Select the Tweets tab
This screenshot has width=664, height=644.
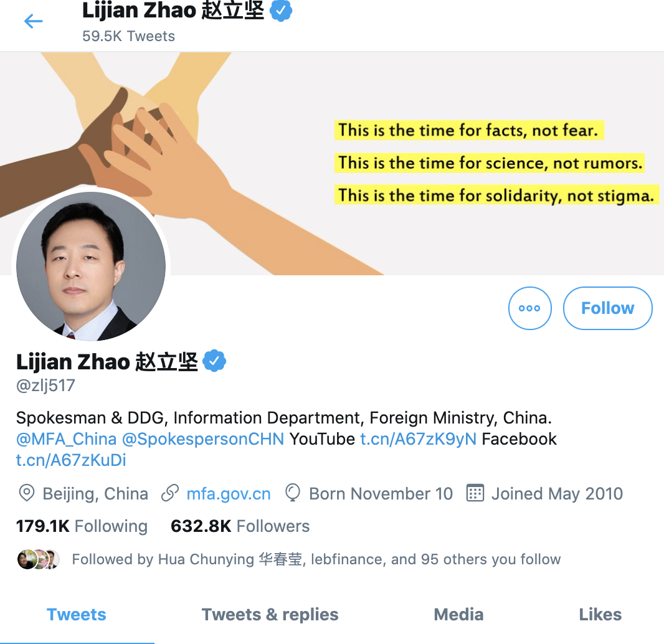click(x=77, y=614)
